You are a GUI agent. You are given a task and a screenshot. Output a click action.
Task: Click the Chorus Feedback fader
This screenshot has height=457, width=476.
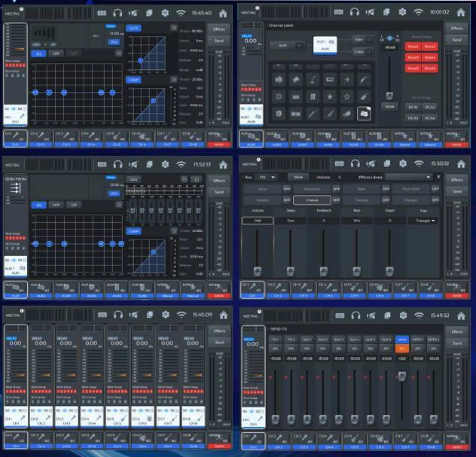[x=323, y=270]
